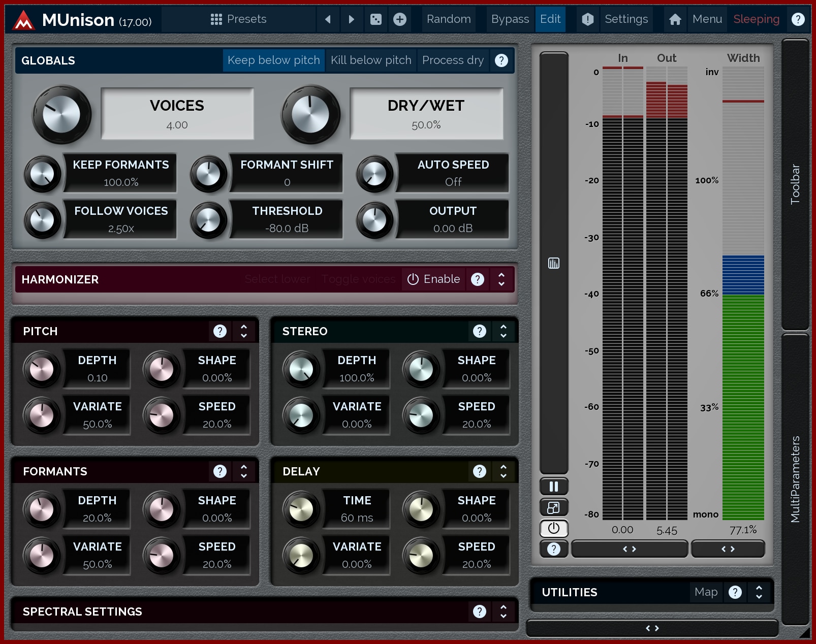
Task: Pause the meter display
Action: point(553,487)
